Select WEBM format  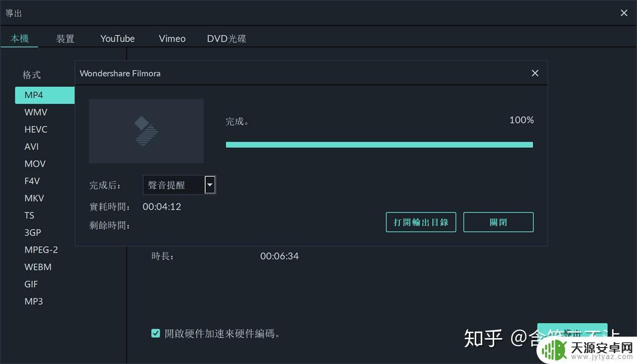click(x=38, y=267)
